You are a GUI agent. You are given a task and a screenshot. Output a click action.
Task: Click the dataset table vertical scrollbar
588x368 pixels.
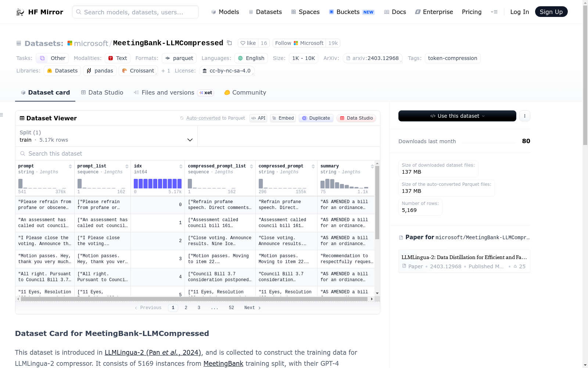point(377,202)
